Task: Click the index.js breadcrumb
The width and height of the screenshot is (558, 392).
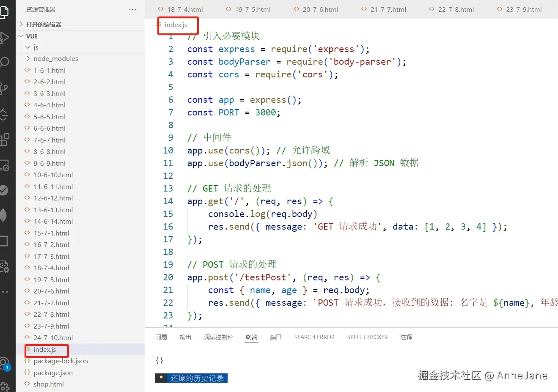Action: click(176, 25)
